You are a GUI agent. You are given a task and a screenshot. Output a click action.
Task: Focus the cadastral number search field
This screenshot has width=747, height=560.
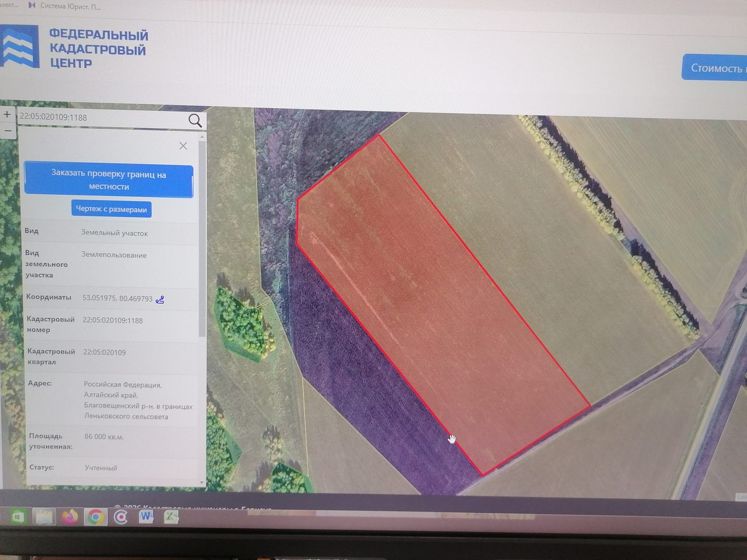coord(101,118)
